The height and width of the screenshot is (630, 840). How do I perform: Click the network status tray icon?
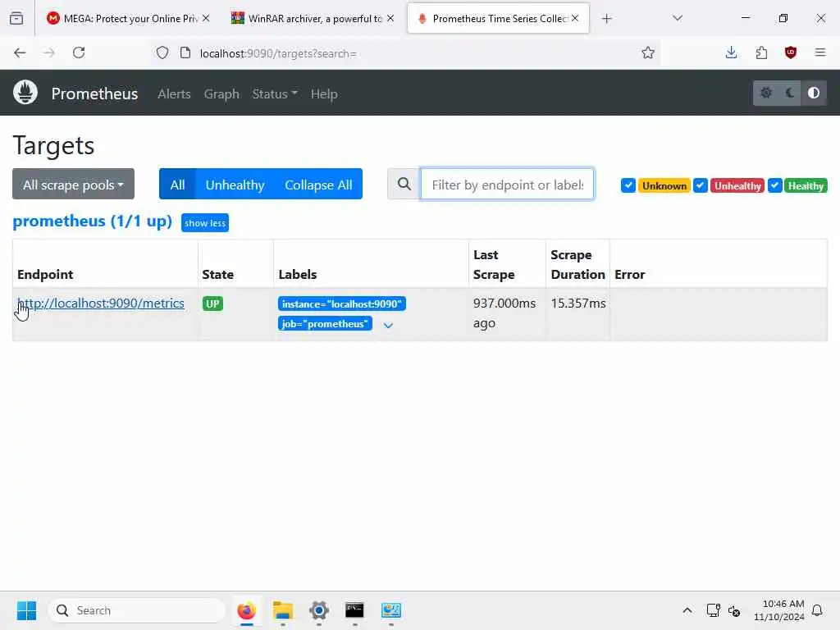coord(713,610)
